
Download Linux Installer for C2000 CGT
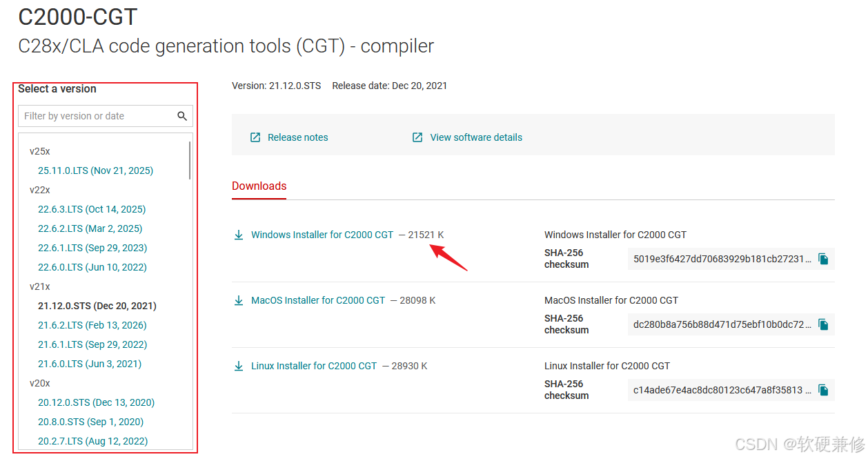coord(314,366)
